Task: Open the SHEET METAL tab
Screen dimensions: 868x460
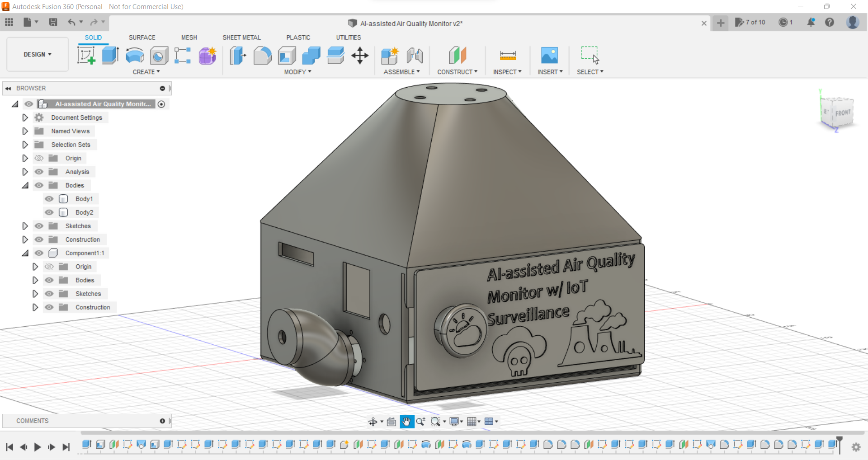Action: 241,38
